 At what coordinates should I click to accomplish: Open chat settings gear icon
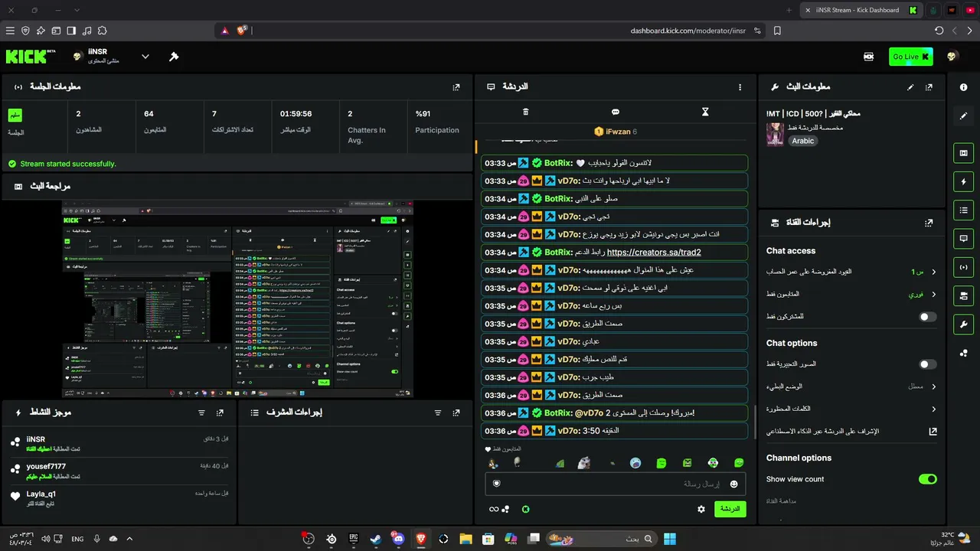point(701,509)
